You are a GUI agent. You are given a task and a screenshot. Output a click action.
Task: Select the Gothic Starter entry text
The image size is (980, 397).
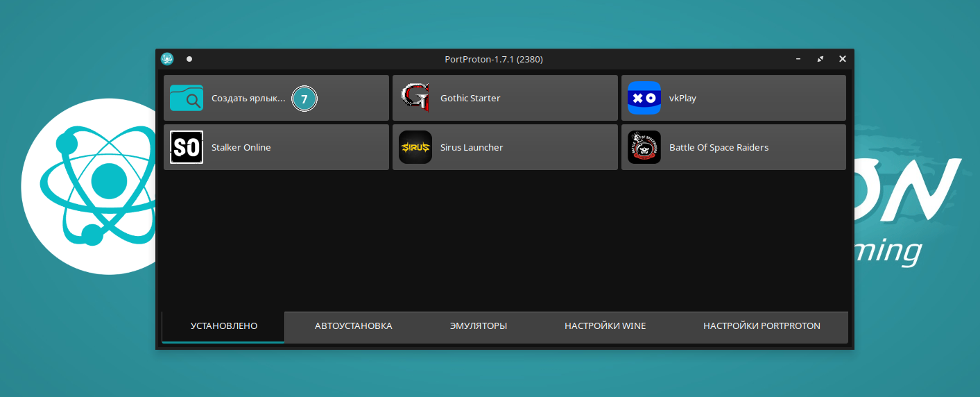tap(470, 98)
